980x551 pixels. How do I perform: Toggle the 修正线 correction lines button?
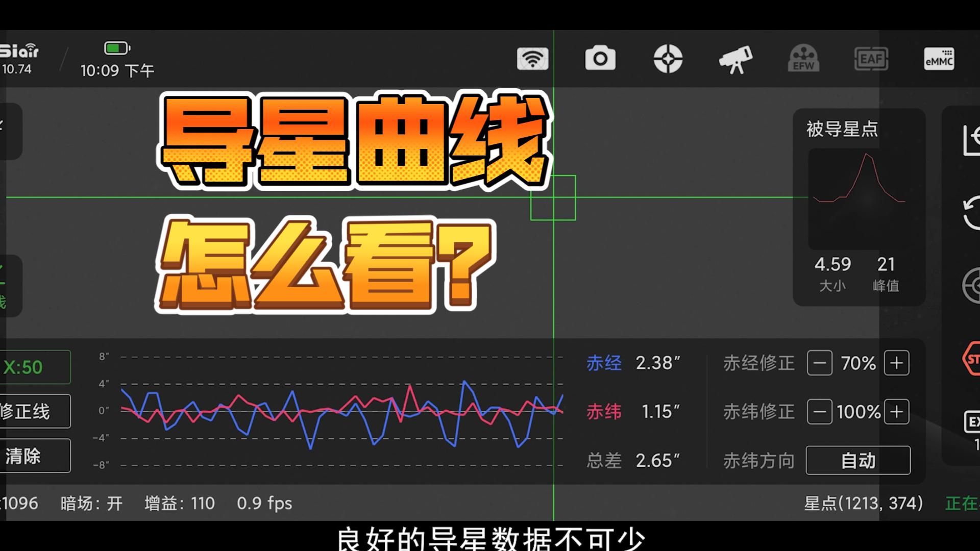[x=35, y=411]
